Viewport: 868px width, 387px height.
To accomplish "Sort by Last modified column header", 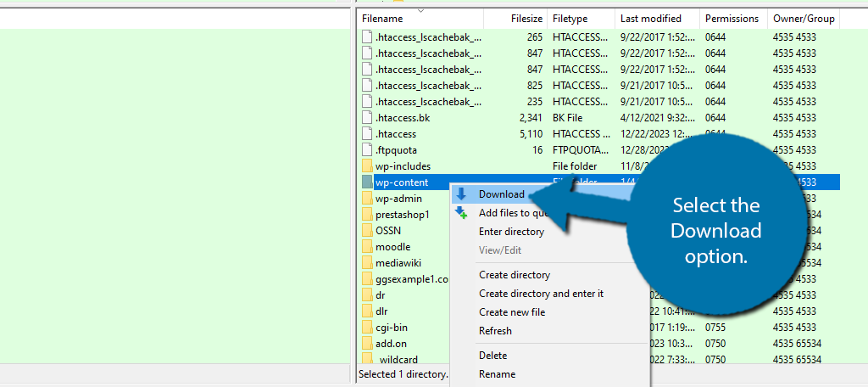I will point(650,18).
